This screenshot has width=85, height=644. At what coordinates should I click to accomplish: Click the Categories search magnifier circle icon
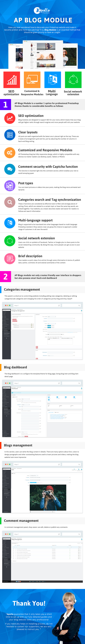tap(10, 202)
